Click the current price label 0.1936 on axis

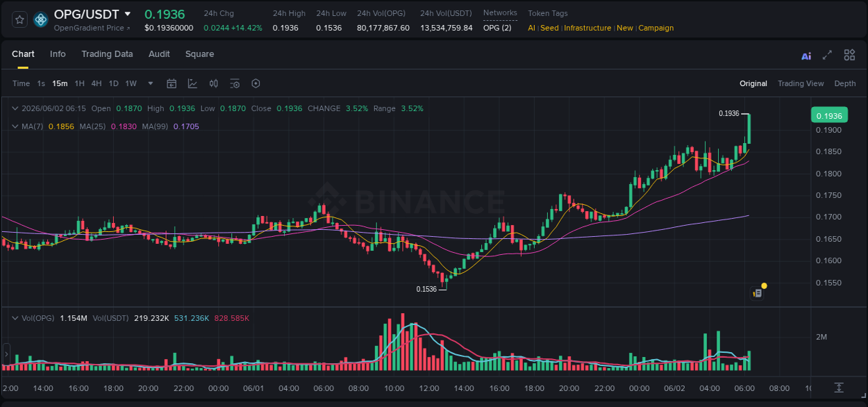point(829,116)
